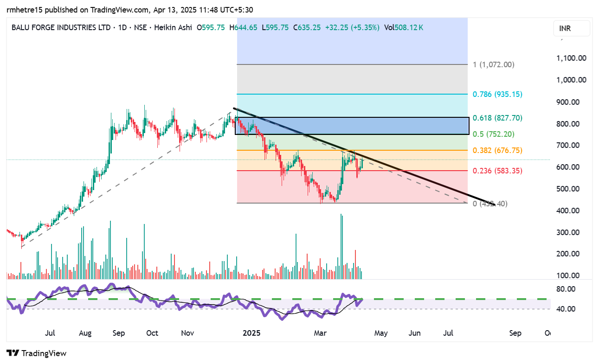Click the 1,000.00 price axis label

572,80
